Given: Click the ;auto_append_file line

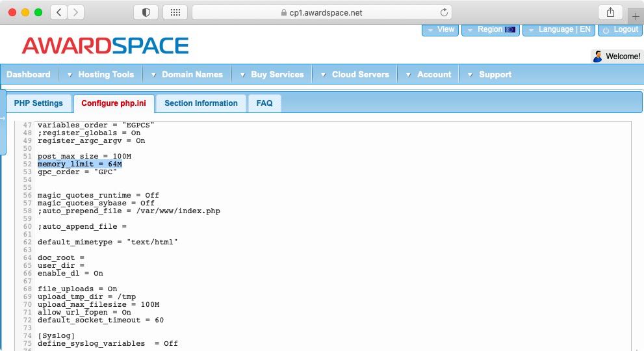Looking at the screenshot, I should 82,226.
